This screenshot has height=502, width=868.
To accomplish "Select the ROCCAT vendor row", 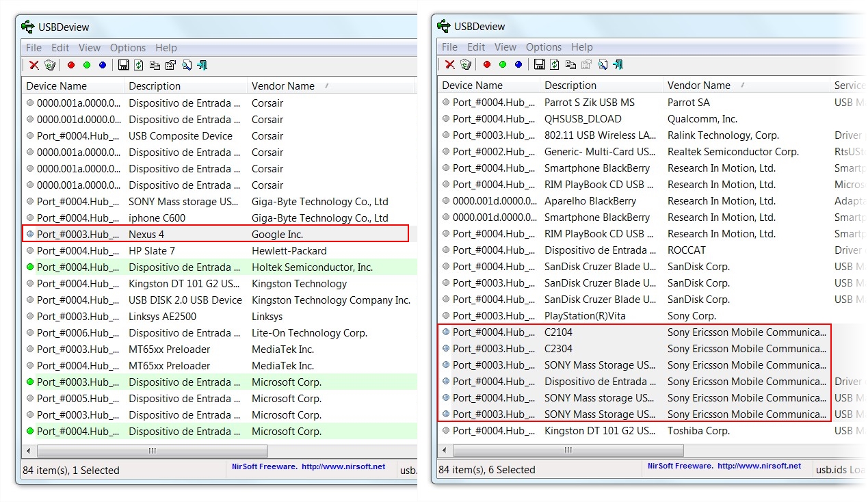I will (653, 250).
